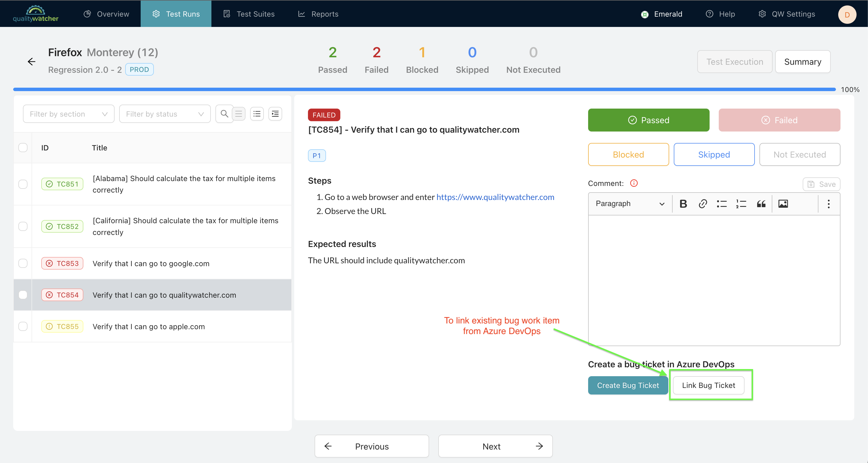Insert image in comment editor
Viewport: 868px width, 463px height.
coord(783,203)
